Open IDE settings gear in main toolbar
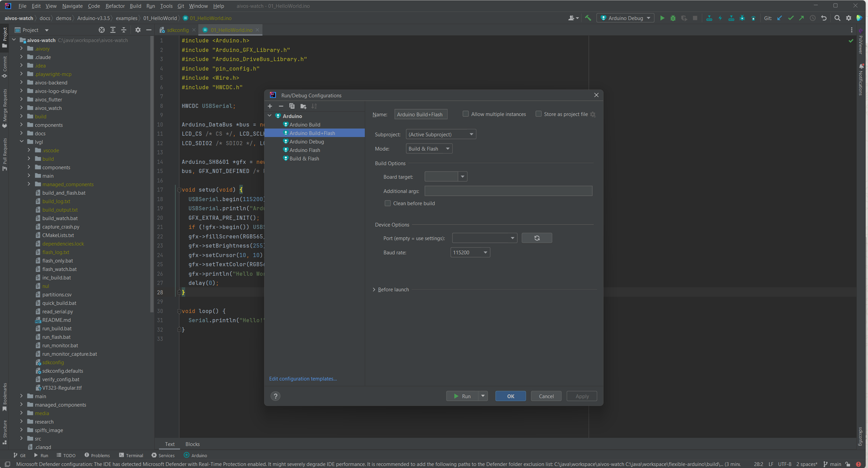This screenshot has width=868, height=468. pyautogui.click(x=848, y=18)
